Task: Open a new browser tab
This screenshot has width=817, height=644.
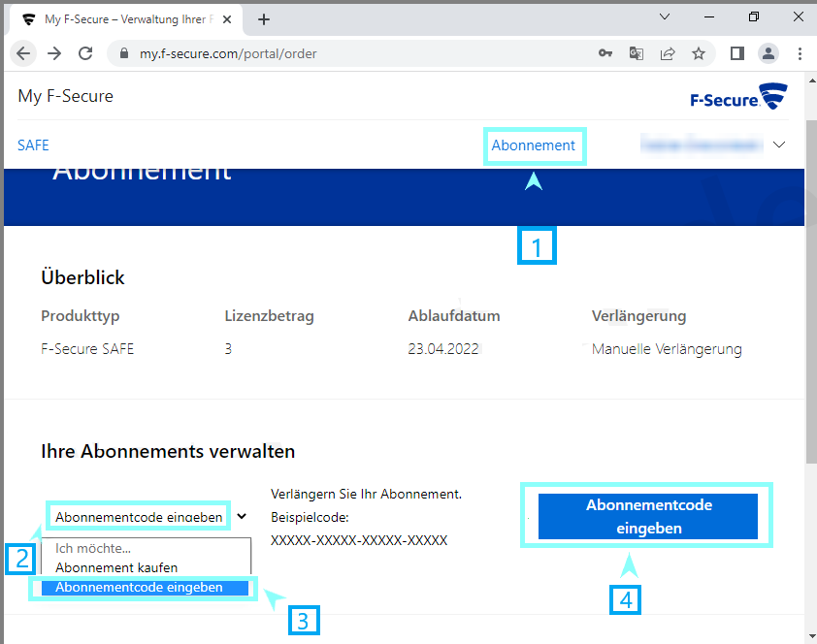Action: 264,19
